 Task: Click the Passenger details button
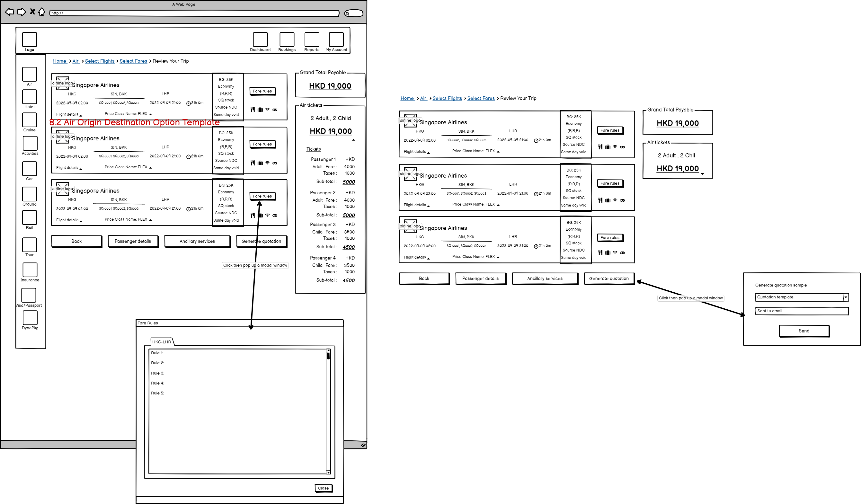pos(133,241)
